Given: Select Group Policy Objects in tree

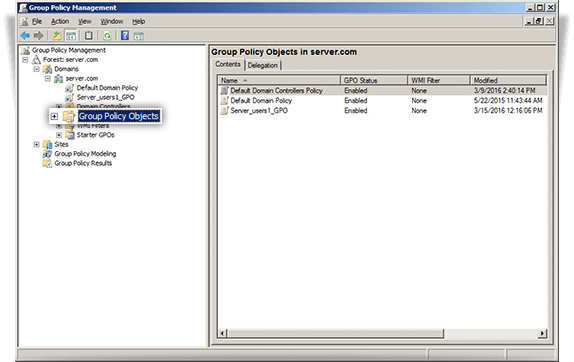Looking at the screenshot, I should 119,116.
